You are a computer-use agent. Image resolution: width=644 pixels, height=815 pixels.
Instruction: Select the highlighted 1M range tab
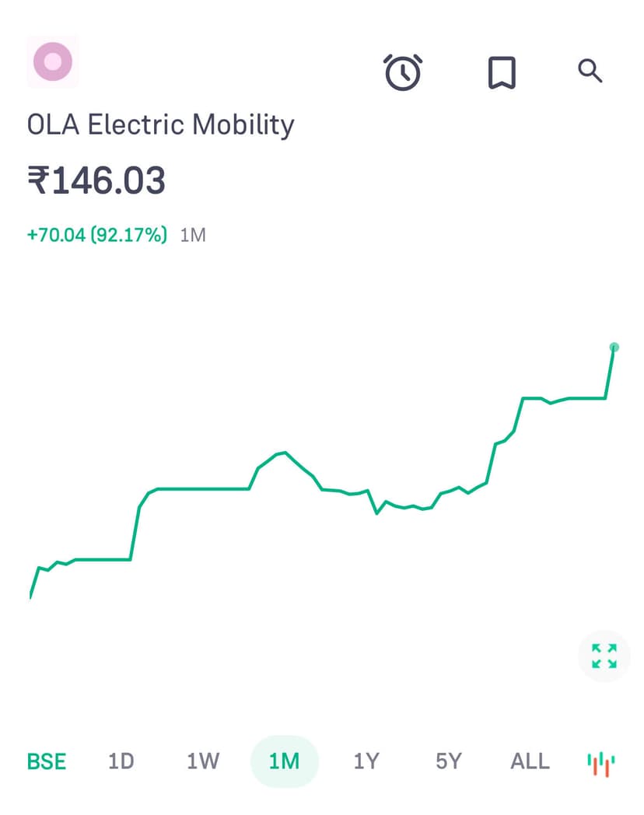pos(285,761)
